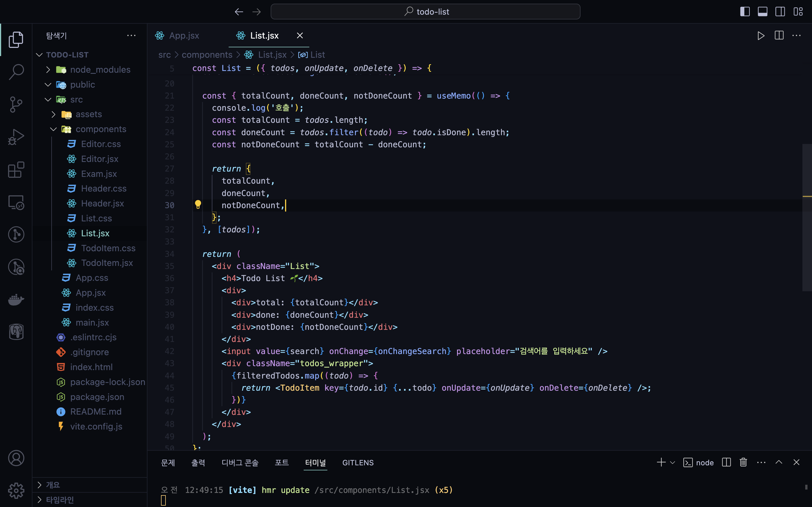The image size is (812, 507).
Task: Kill terminal with trash icon
Action: [743, 462]
